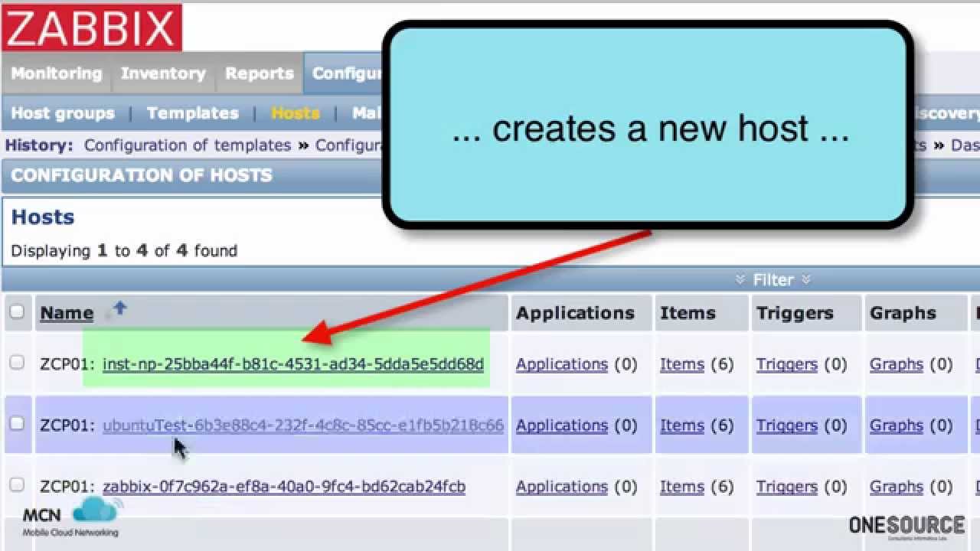
Task: Open the Inventory menu tab
Action: 163,73
